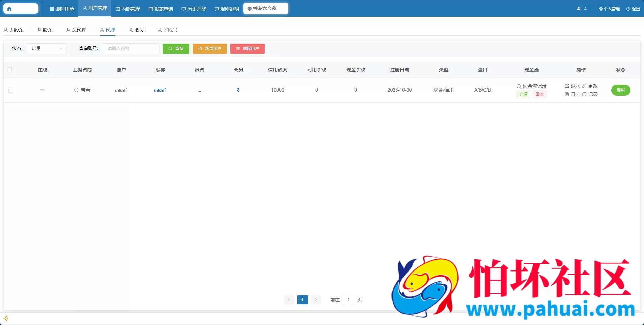Select the 代理 tab

108,30
